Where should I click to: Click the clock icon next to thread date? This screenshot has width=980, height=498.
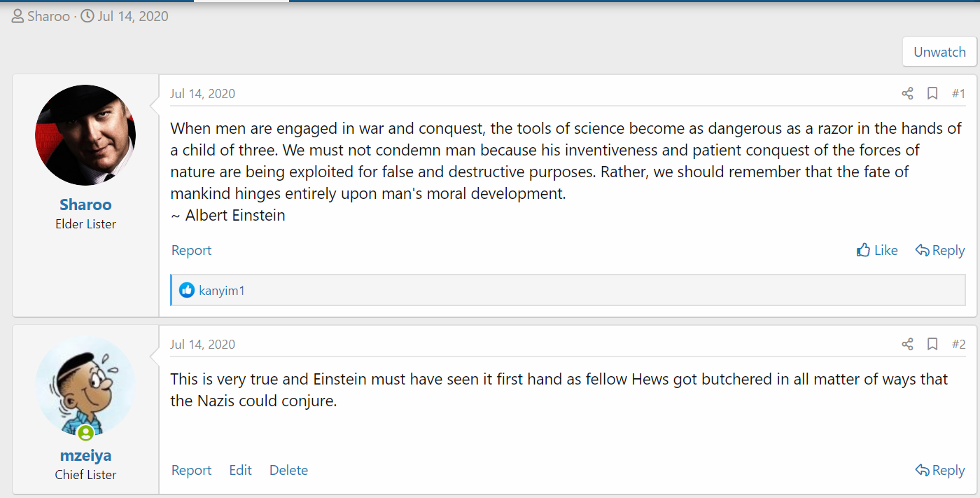click(87, 16)
